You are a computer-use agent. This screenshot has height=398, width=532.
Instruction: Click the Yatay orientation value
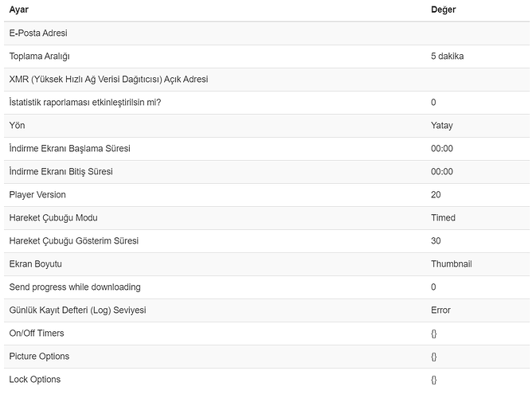pos(442,126)
